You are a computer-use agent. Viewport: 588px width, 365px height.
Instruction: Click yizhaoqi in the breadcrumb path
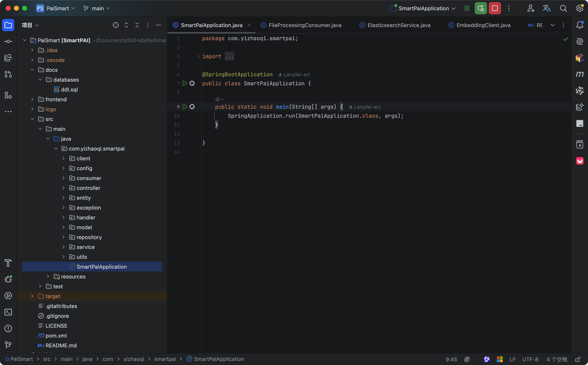[x=134, y=359]
